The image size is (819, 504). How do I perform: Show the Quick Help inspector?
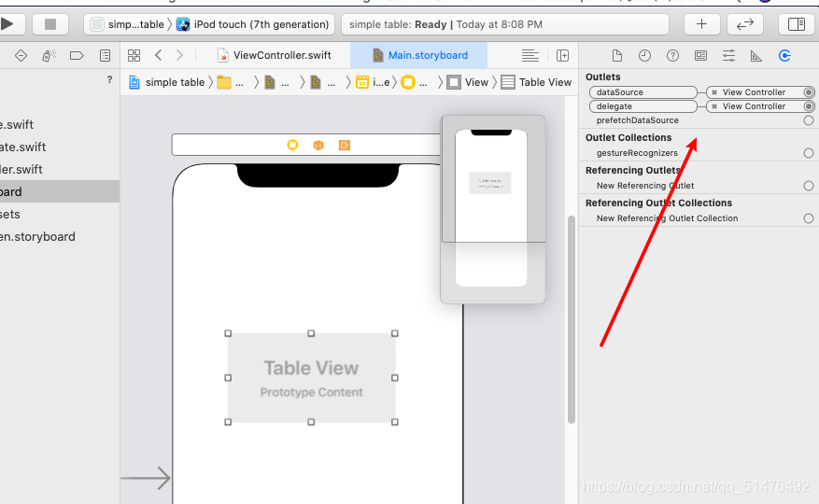[672, 55]
